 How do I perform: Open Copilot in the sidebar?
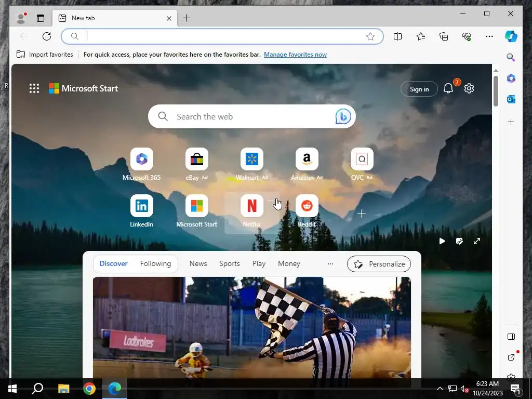511,36
